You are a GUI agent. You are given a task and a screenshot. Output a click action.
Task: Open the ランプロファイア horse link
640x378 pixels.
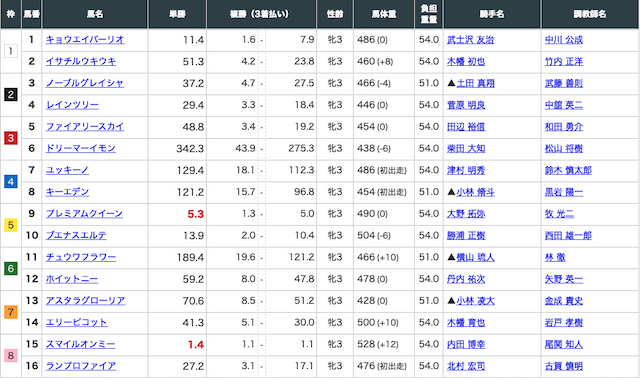coord(81,366)
